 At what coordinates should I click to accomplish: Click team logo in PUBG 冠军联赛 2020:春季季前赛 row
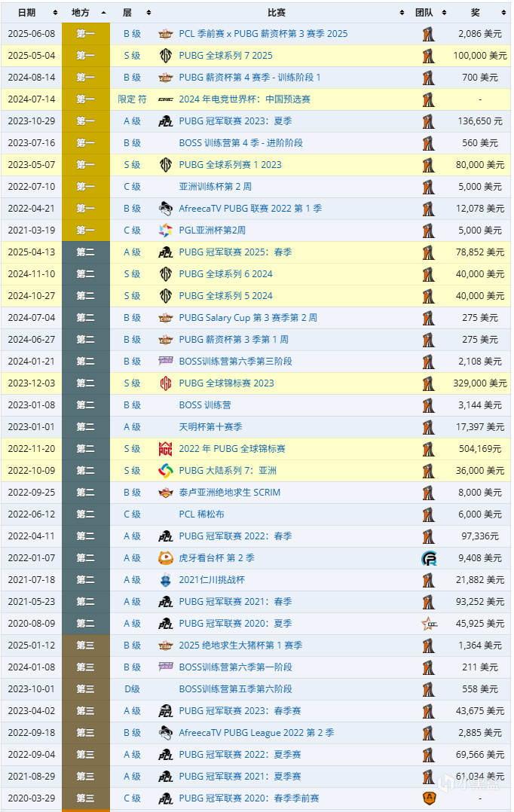point(429,798)
